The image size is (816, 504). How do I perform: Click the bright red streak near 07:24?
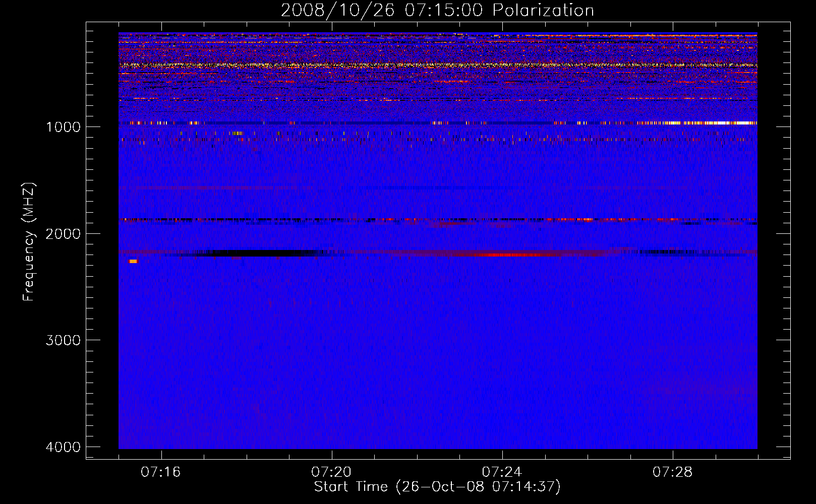click(x=509, y=255)
